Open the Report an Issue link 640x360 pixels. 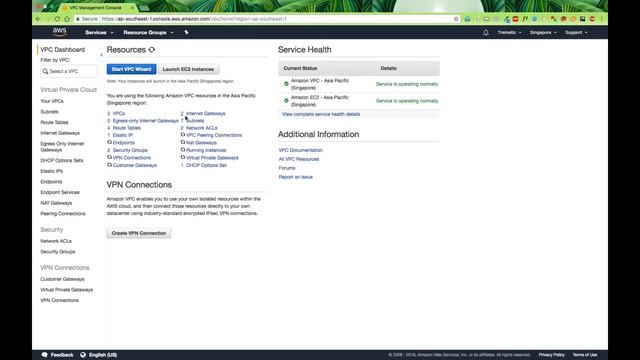point(296,177)
